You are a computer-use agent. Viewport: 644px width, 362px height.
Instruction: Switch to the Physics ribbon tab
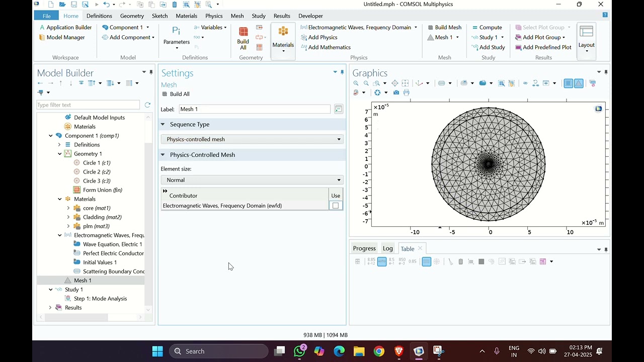coord(214,16)
